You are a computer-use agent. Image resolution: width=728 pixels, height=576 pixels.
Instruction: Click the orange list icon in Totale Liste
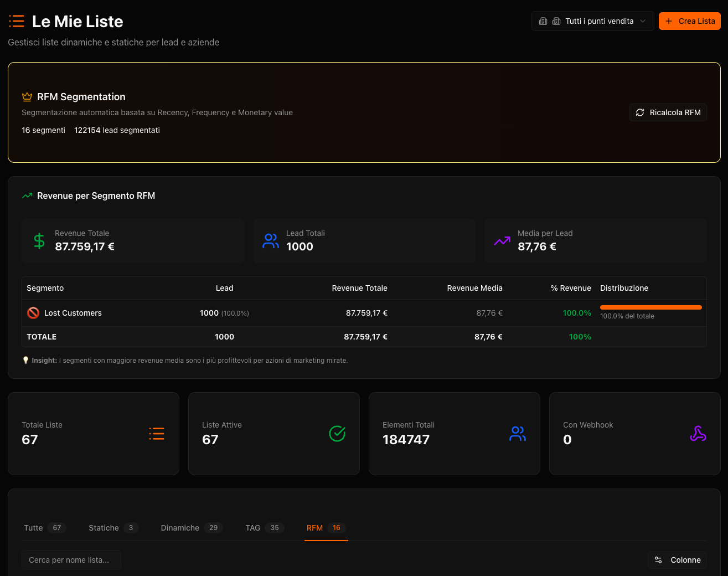(157, 434)
